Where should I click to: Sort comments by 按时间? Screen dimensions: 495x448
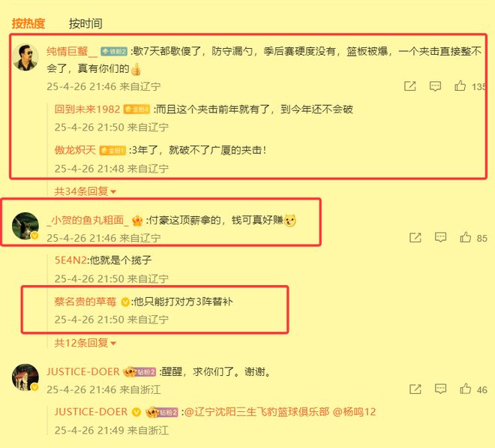click(85, 23)
